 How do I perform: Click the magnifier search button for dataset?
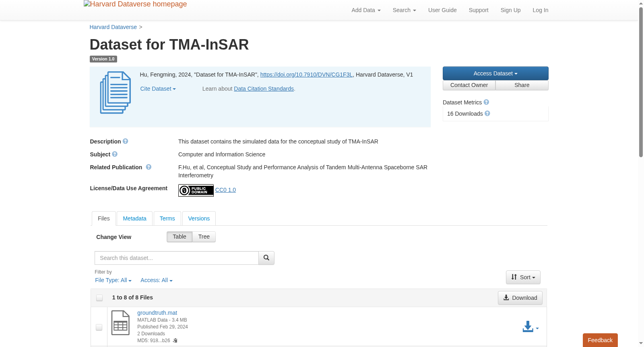tap(266, 258)
